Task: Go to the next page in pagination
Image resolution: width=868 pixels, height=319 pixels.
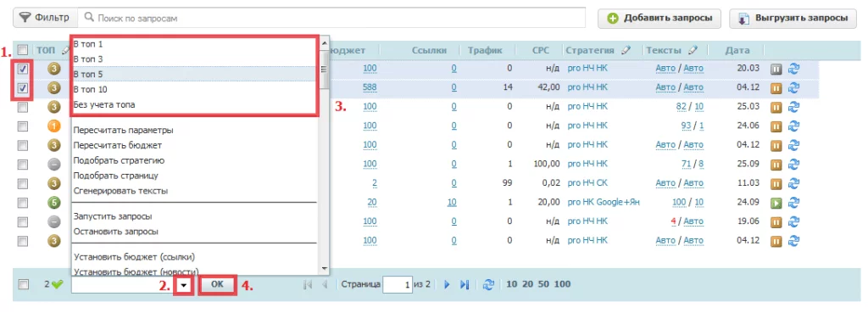Action: 448,285
